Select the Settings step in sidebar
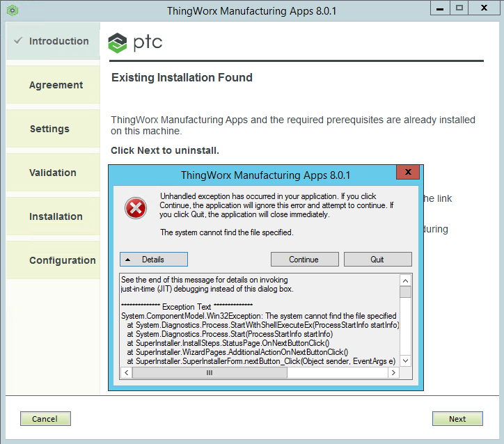Image resolution: width=504 pixels, height=444 pixels. tap(53, 129)
